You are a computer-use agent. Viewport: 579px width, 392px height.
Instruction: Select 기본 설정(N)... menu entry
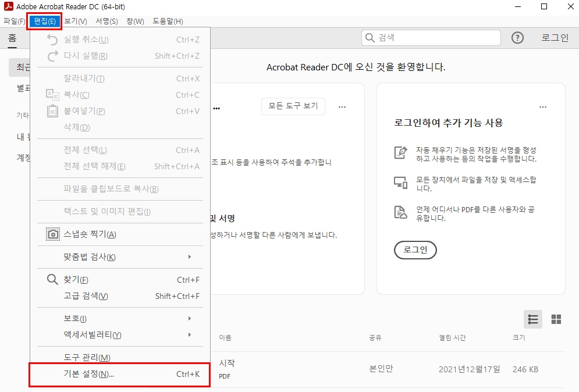tap(120, 375)
